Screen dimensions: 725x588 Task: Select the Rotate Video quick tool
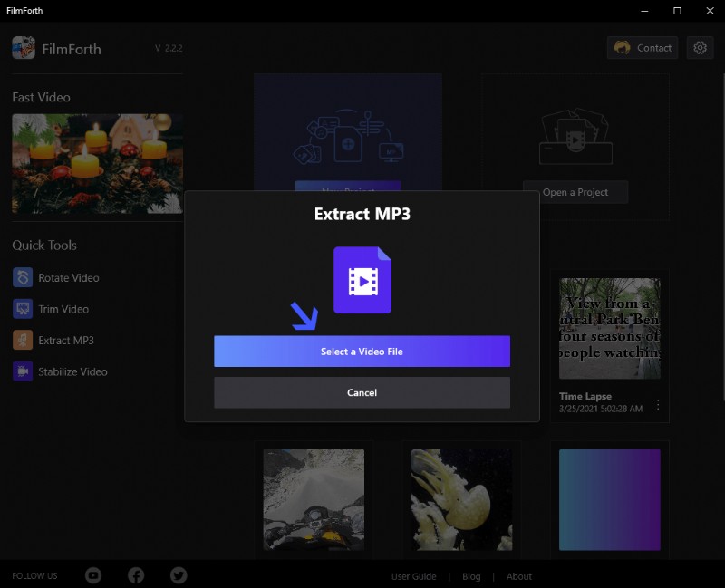click(68, 277)
